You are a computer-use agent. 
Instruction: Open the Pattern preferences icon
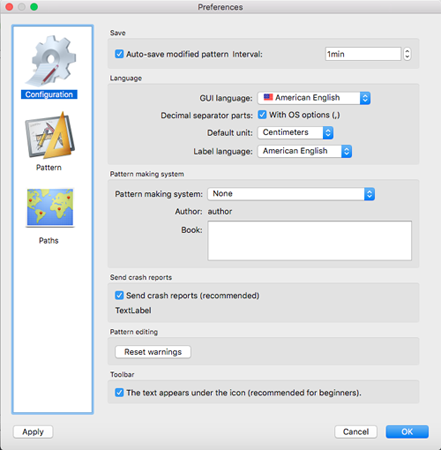50,136
